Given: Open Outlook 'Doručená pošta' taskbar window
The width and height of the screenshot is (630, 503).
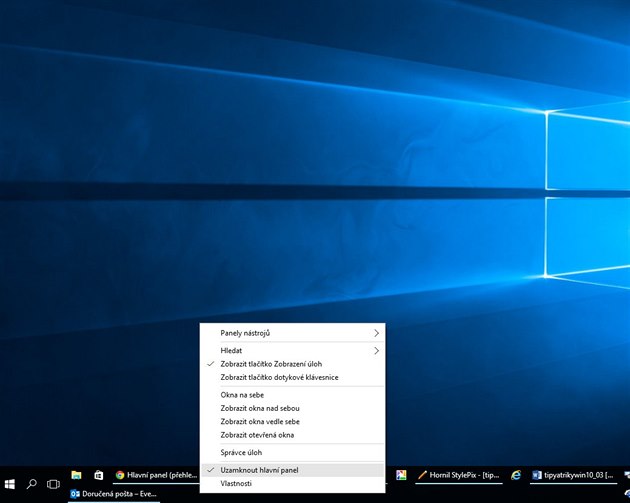Looking at the screenshot, I should (113, 493).
